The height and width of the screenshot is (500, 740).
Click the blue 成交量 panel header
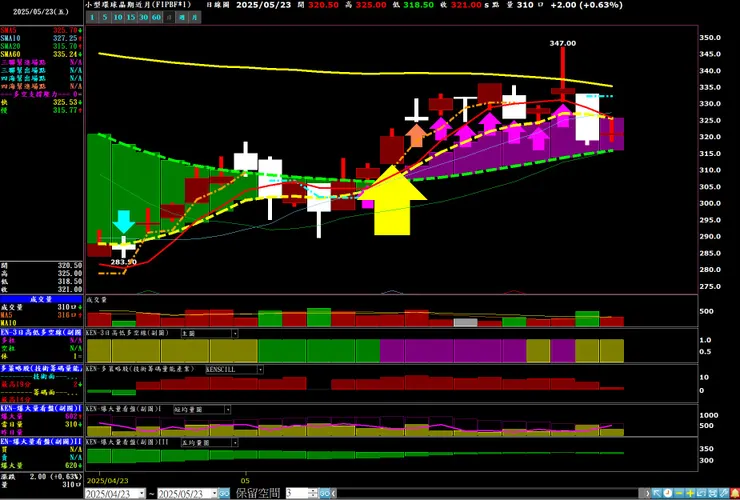tap(42, 299)
